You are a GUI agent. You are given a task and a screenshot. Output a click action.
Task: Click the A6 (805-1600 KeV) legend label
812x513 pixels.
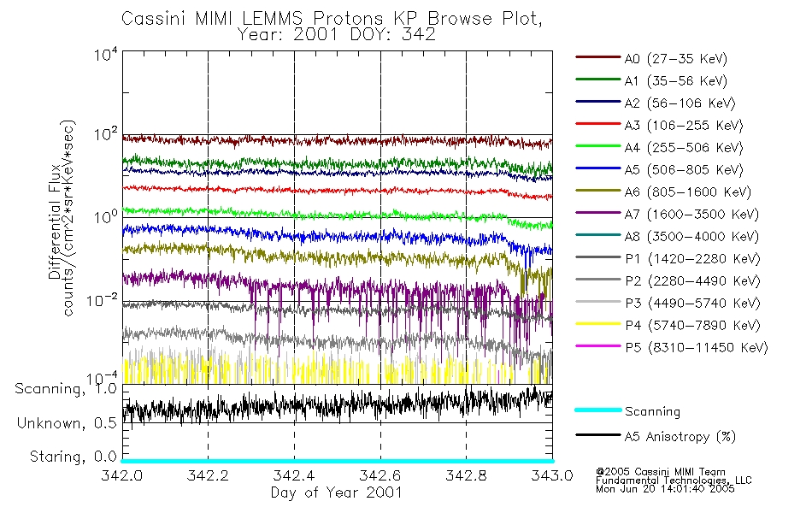[x=687, y=192]
